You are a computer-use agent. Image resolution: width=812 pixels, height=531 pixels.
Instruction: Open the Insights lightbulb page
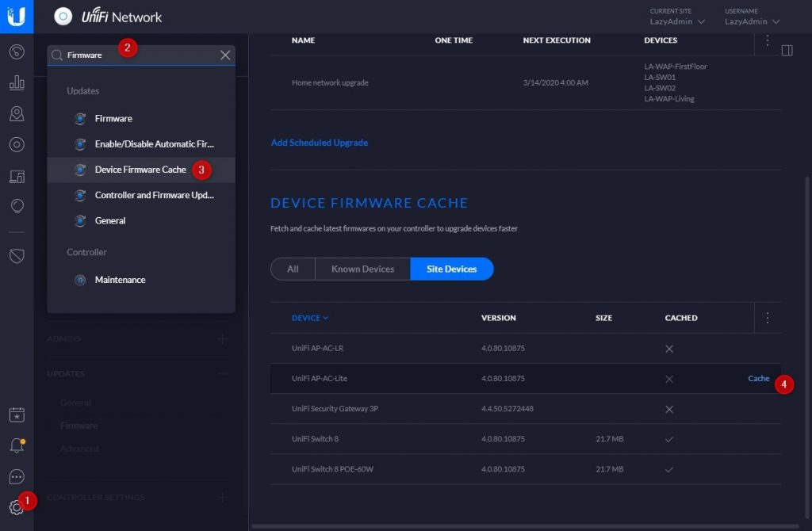(x=17, y=207)
